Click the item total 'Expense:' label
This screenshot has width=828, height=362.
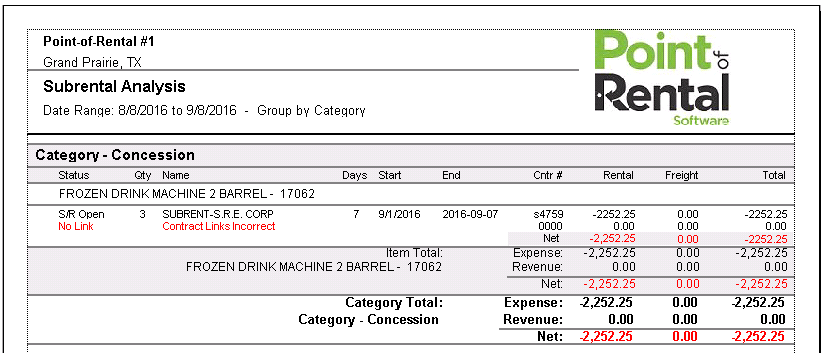click(538, 253)
